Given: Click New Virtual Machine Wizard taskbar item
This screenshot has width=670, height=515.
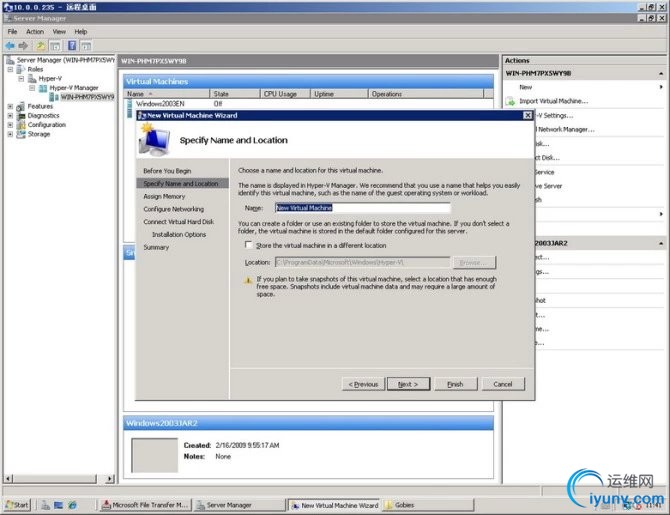Looking at the screenshot, I should [x=334, y=505].
